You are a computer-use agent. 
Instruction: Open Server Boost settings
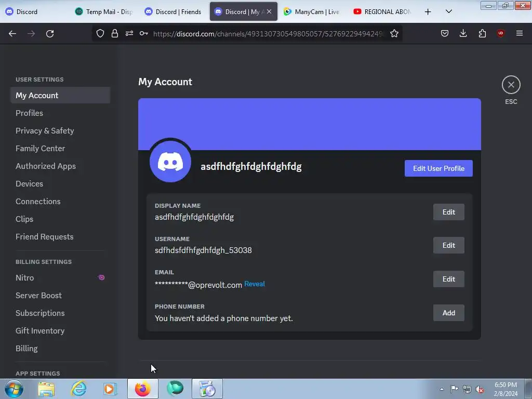pos(60,295)
